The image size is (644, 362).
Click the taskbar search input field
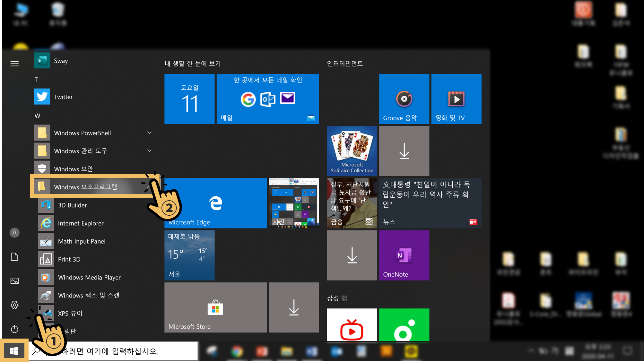(128, 351)
